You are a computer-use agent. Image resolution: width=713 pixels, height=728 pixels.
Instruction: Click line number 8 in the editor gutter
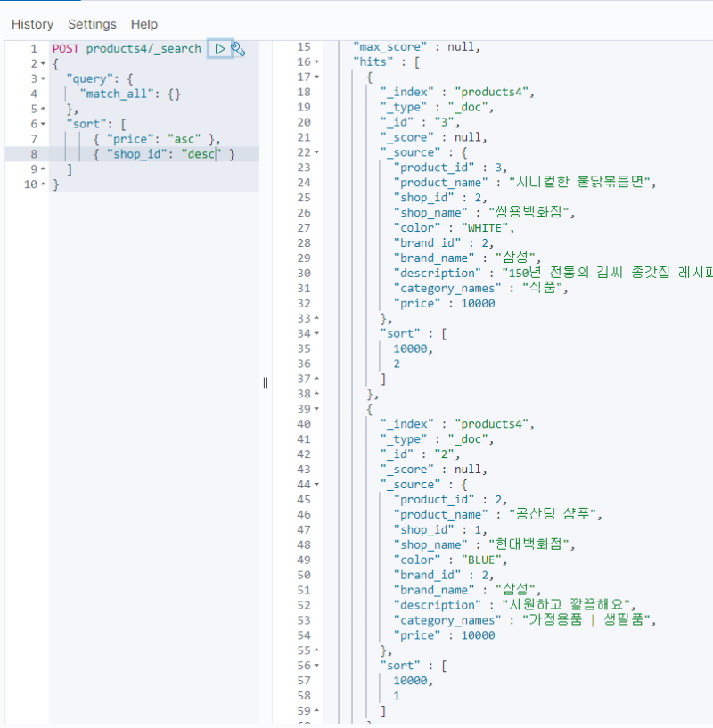34,154
